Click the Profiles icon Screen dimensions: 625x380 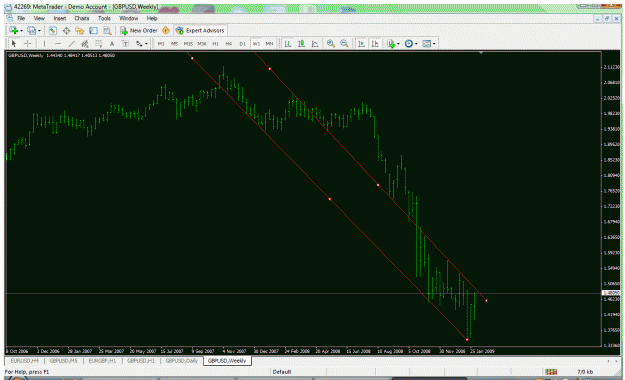(31, 31)
